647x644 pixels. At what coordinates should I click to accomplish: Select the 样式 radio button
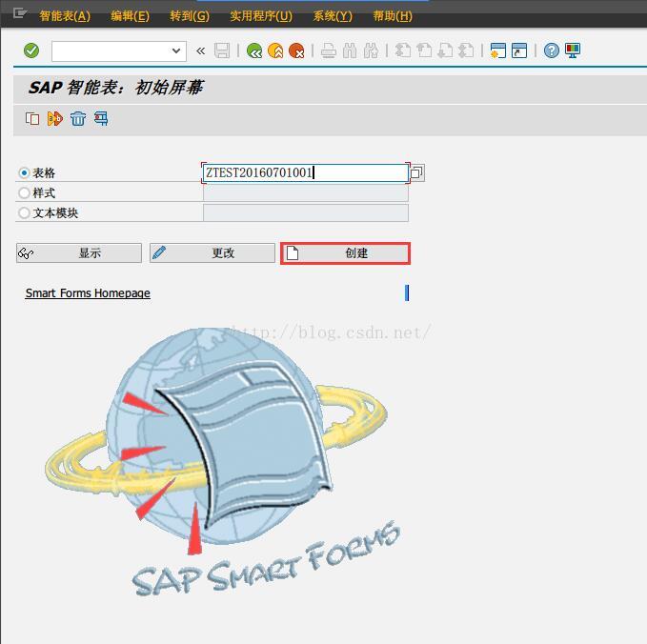[25, 192]
